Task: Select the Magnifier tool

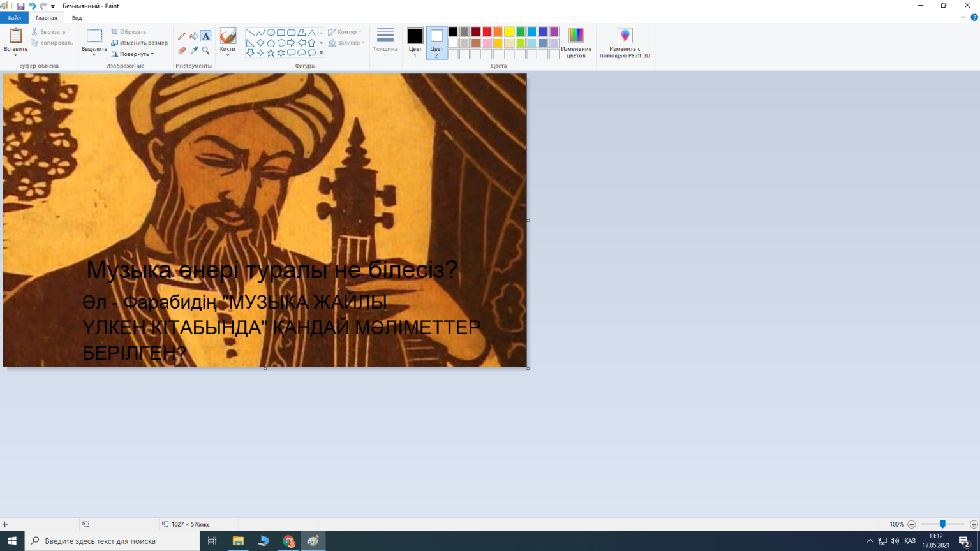Action: point(205,50)
